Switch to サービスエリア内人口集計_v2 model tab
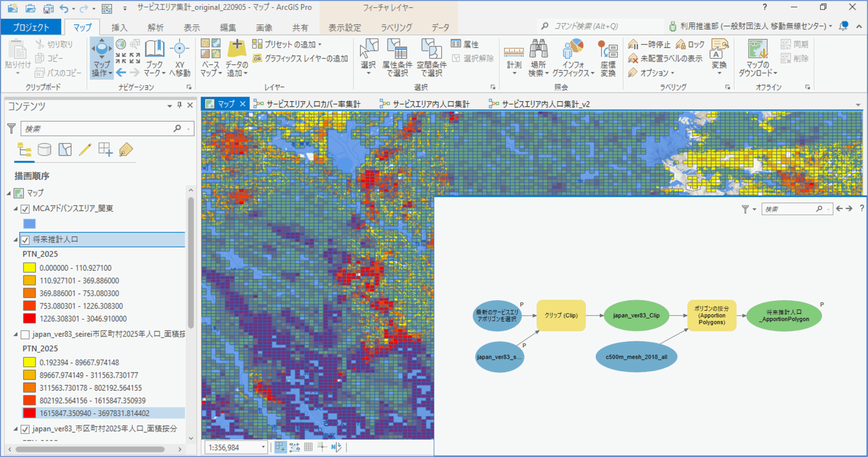 coord(545,104)
